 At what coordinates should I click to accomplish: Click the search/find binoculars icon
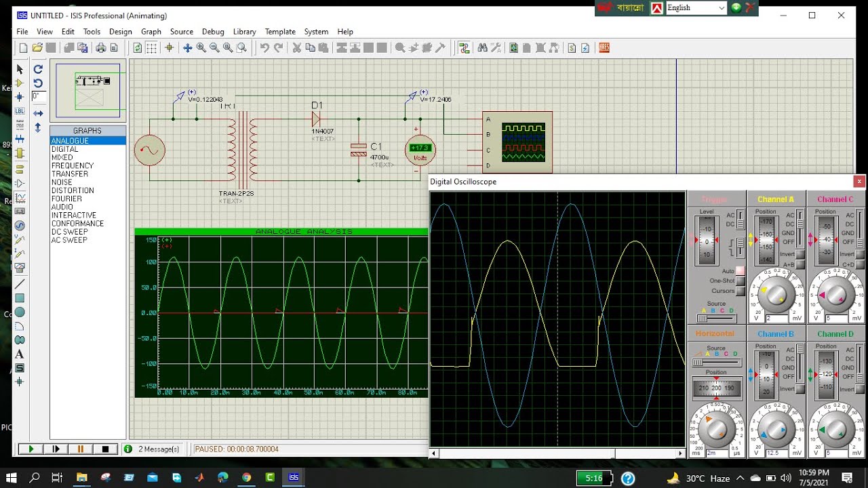click(482, 48)
